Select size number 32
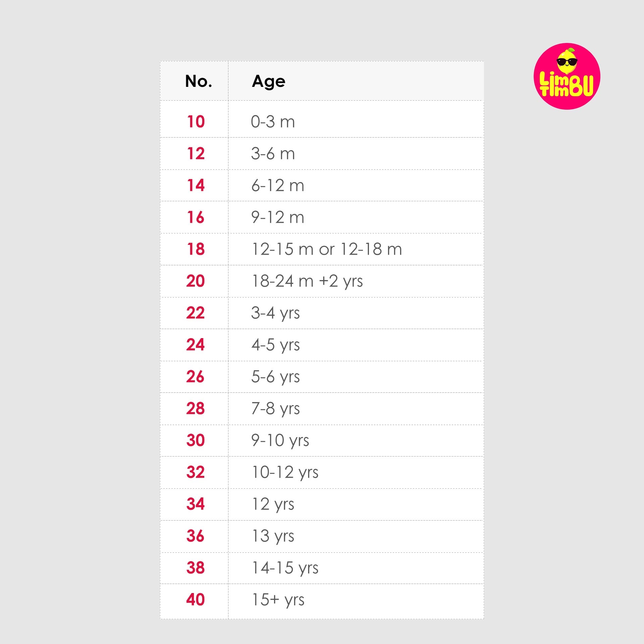The image size is (644, 644). (x=196, y=472)
